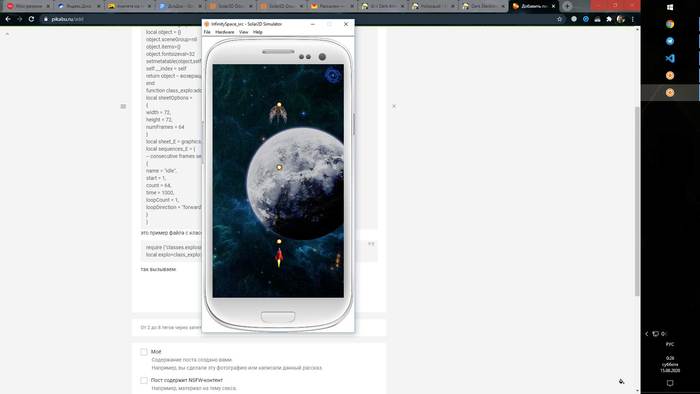Open the Windows notification center

coord(670,383)
